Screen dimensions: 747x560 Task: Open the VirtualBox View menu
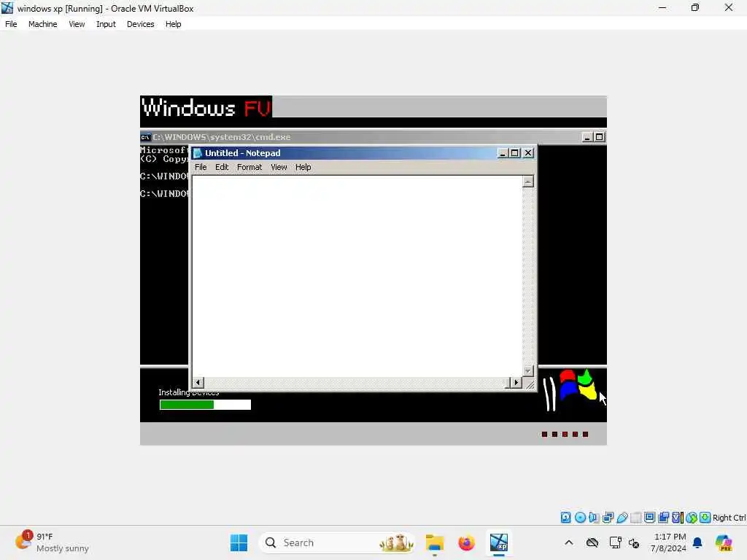tap(77, 24)
